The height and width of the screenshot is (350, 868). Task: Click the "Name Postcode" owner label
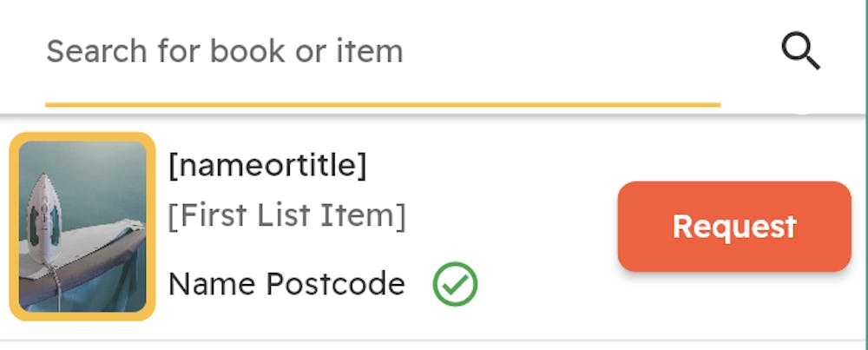[x=286, y=284]
